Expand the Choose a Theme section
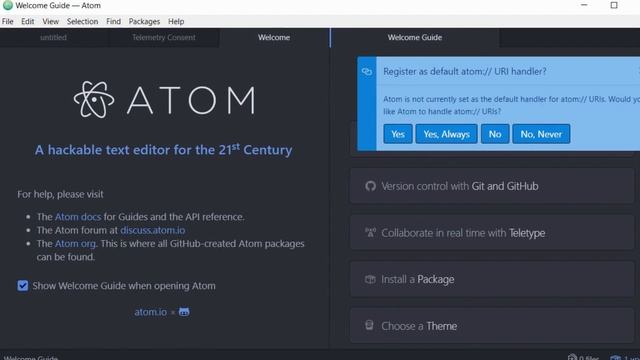The image size is (640, 360). tap(492, 326)
